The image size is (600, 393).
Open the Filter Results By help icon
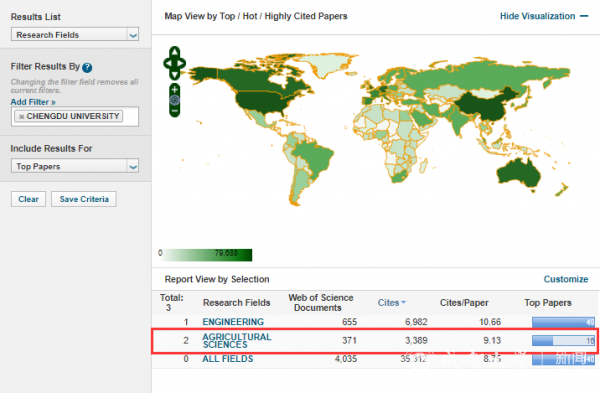click(87, 67)
